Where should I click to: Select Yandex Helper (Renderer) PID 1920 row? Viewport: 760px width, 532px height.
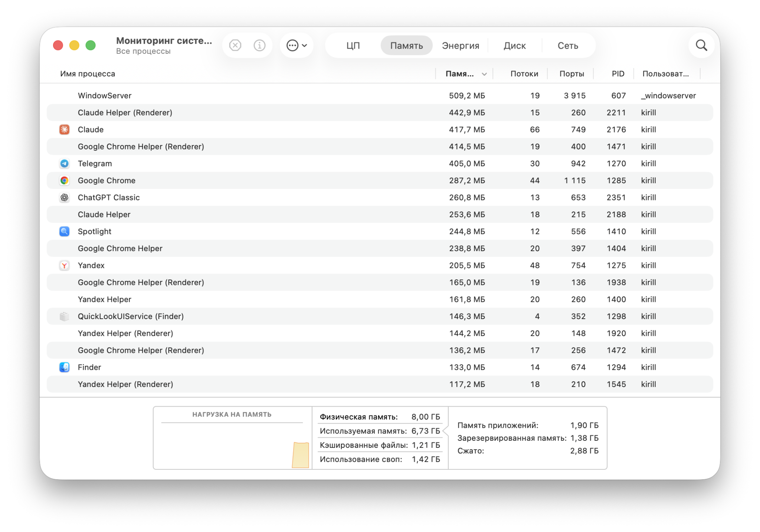point(380,333)
